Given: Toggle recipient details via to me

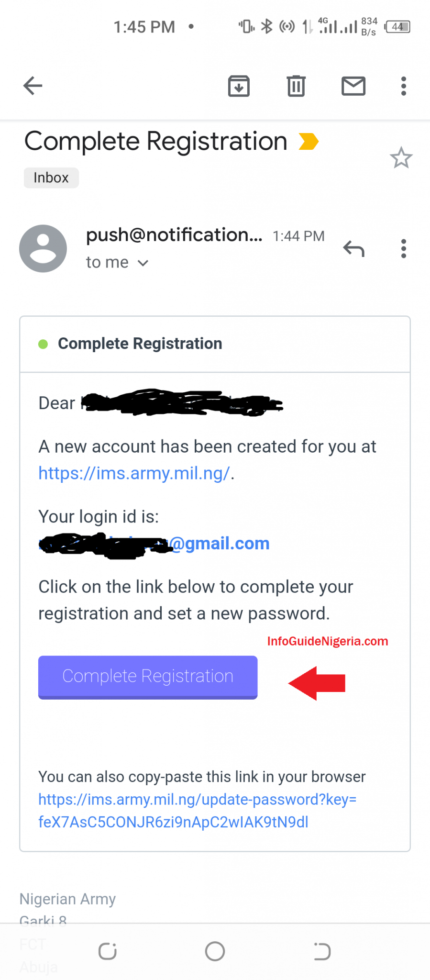Looking at the screenshot, I should (x=107, y=262).
